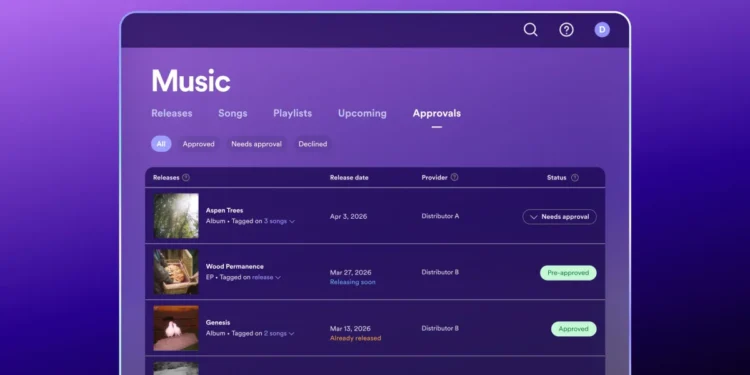Filter by the Approved chip
This screenshot has width=750, height=375.
[199, 144]
